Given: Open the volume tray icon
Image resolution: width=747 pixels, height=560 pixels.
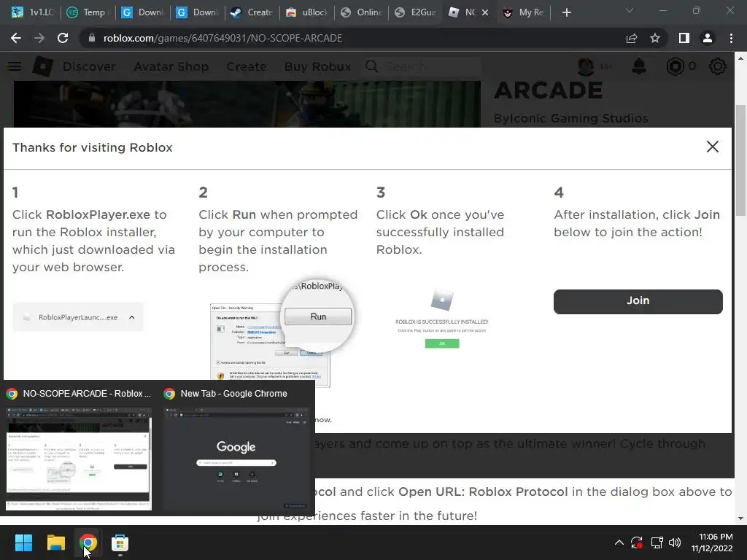Looking at the screenshot, I should (x=675, y=542).
